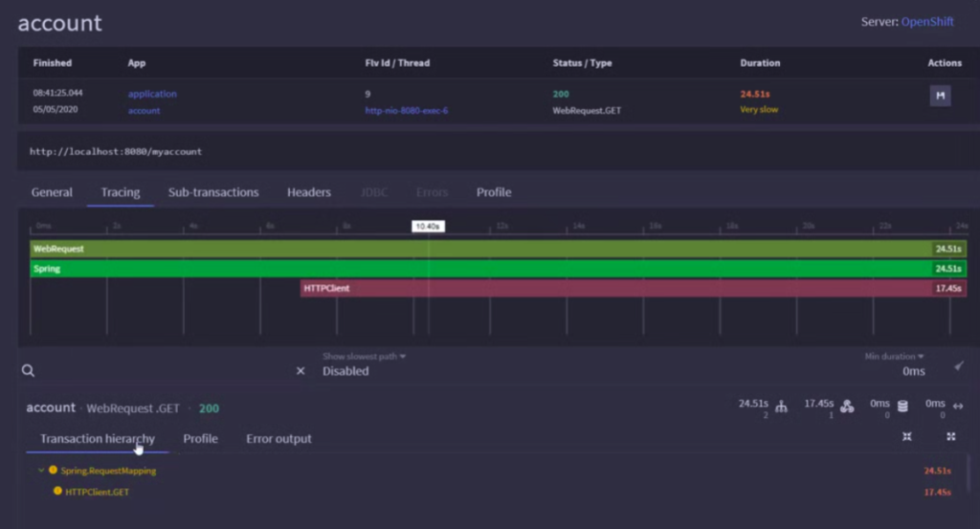
Task: Click the localhost:8080/myaccount URL text
Action: tap(116, 151)
